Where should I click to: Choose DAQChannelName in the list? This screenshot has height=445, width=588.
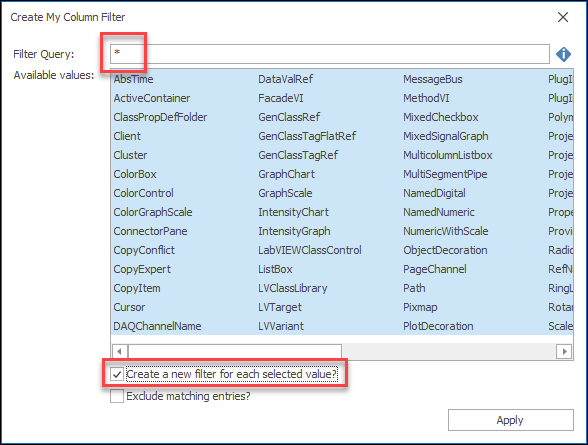point(158,326)
